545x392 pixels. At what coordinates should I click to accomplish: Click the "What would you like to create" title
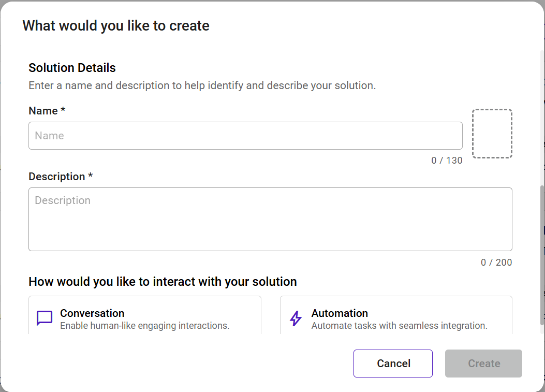116,26
